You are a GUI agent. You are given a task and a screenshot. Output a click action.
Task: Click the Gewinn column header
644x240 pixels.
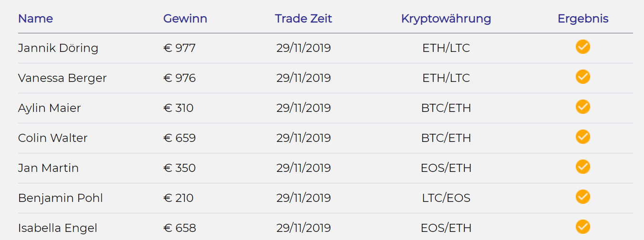click(185, 19)
